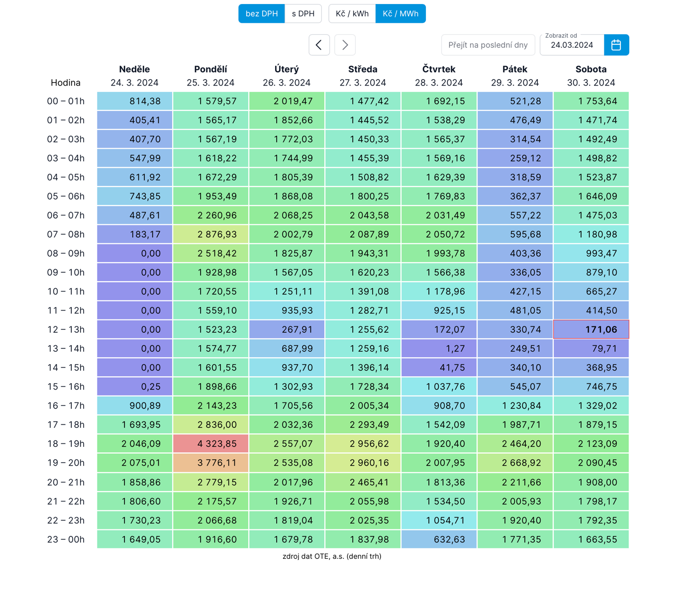689x616 pixels.
Task: Click the zdroj dat OTE source text
Action: [332, 556]
